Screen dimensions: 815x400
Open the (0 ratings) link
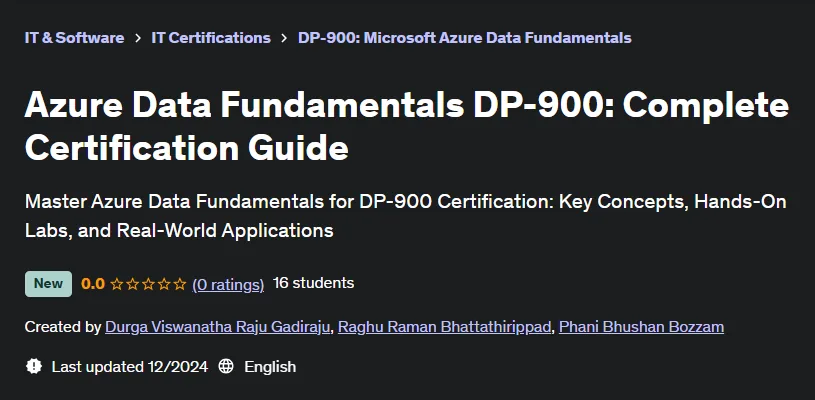(228, 284)
